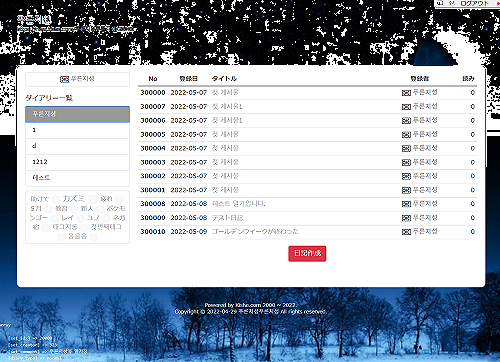
Task: Click author name in row 300003
Action: click(x=425, y=162)
